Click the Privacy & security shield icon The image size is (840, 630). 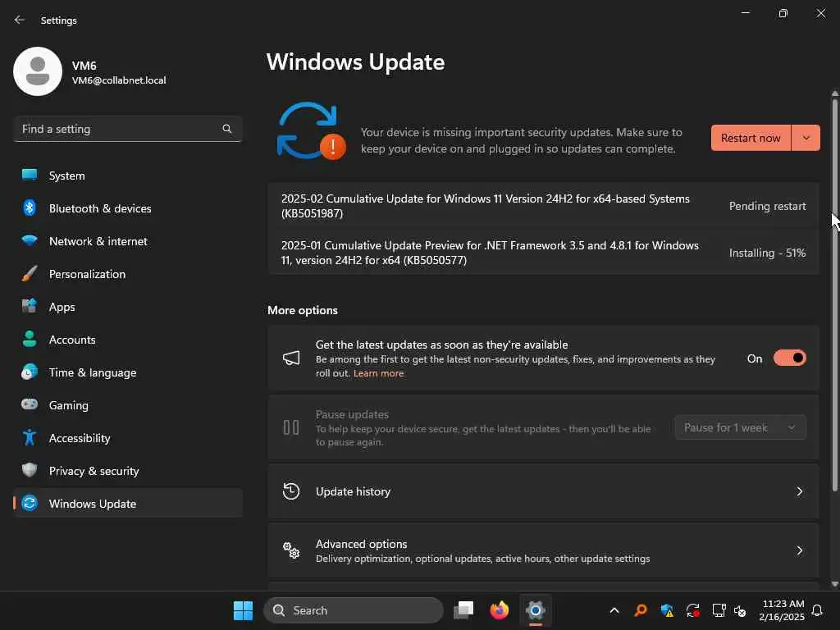coord(30,470)
